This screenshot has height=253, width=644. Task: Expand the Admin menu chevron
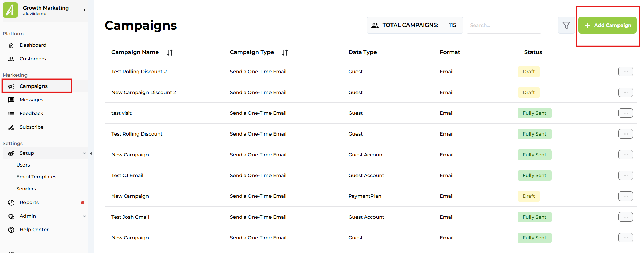coord(84,216)
